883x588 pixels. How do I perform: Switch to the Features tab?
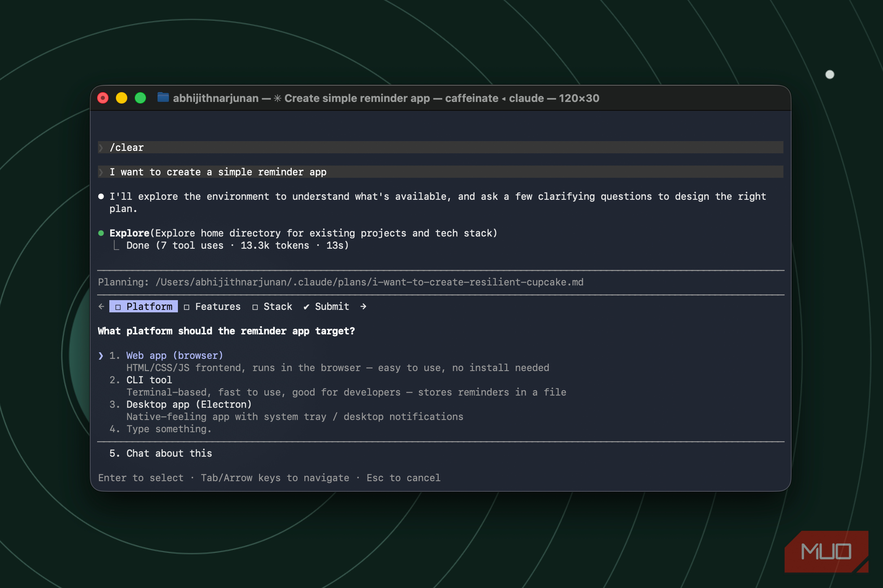tap(212, 307)
